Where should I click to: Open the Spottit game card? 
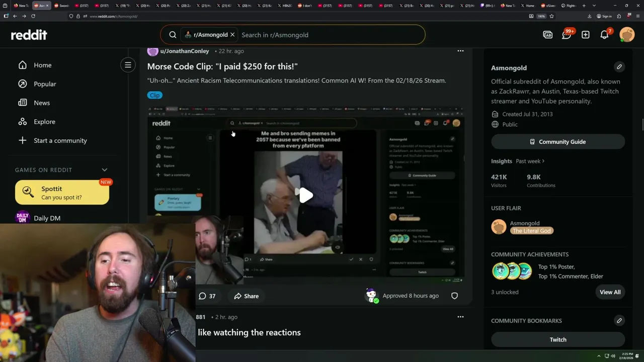(62, 193)
